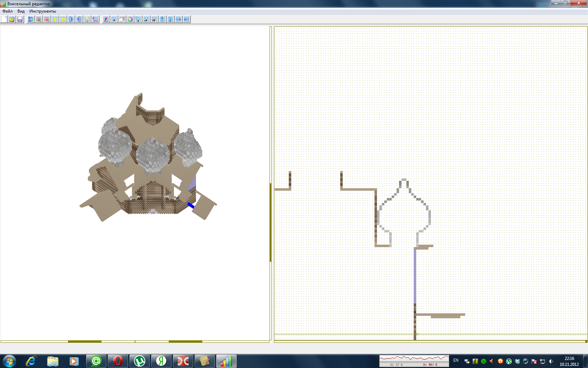588x368 pixels.
Task: Click the zoom in magnifier icon
Action: [39, 19]
